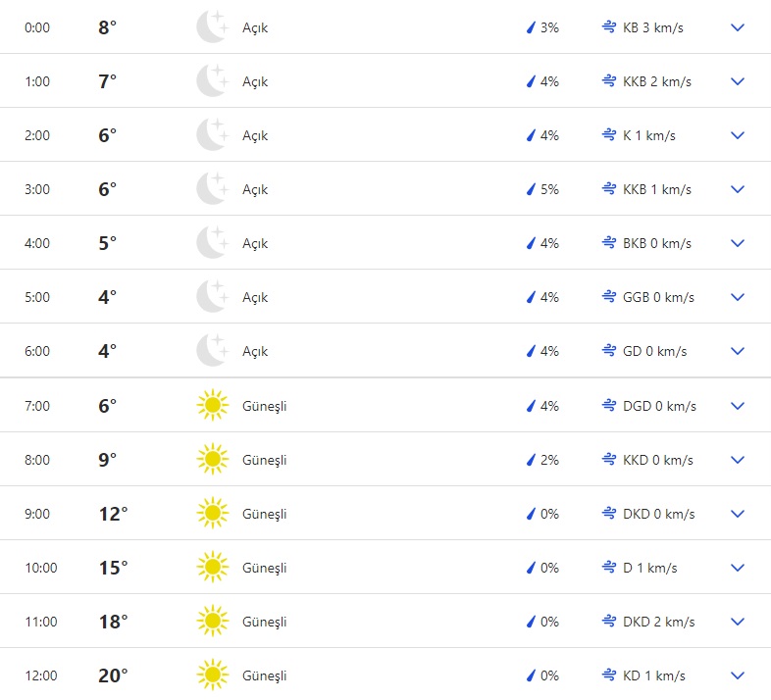Open details for the 6:00 forecast
771x700 pixels.
click(x=738, y=351)
